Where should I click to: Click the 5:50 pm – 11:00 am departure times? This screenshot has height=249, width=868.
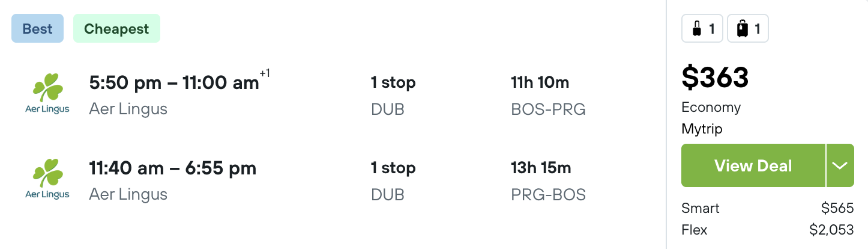click(174, 83)
